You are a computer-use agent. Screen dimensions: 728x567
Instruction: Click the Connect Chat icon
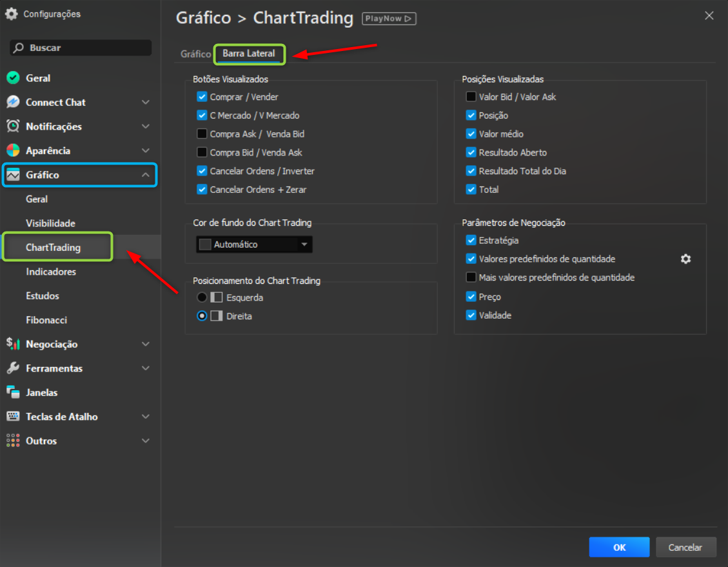tap(13, 102)
